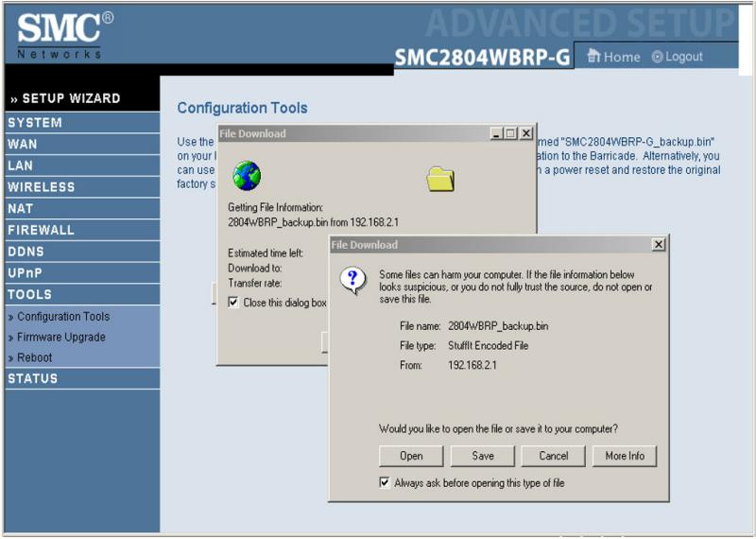Open the UPnP section

click(x=82, y=272)
